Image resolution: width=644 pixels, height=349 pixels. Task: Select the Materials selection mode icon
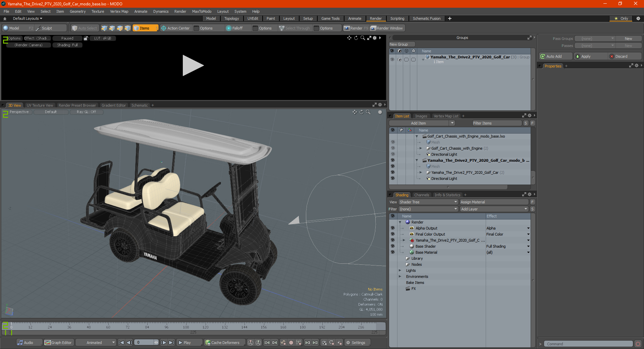[127, 28]
